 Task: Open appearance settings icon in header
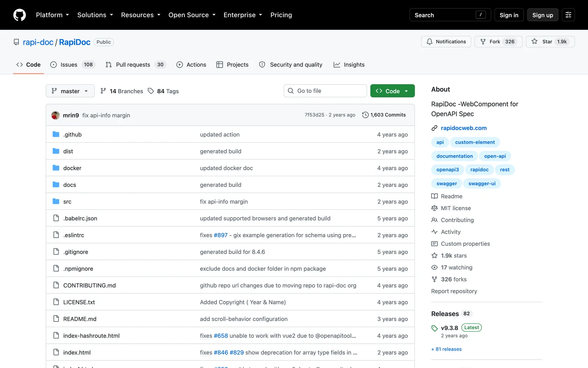[568, 15]
